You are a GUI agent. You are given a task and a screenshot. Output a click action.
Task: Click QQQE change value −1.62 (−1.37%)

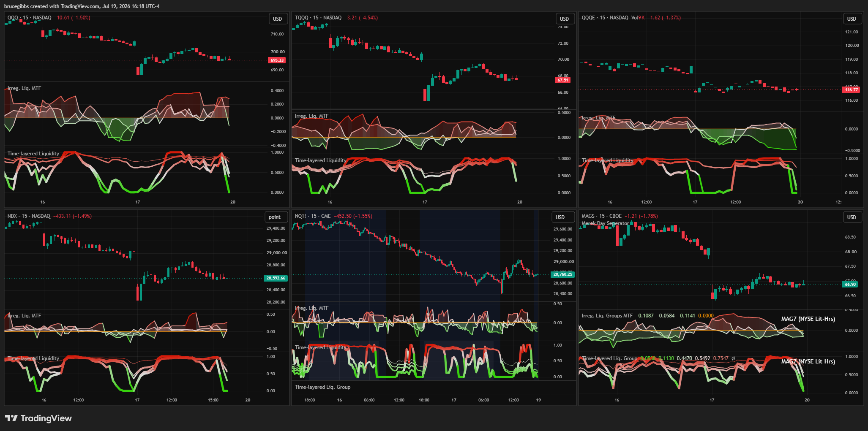click(x=664, y=18)
